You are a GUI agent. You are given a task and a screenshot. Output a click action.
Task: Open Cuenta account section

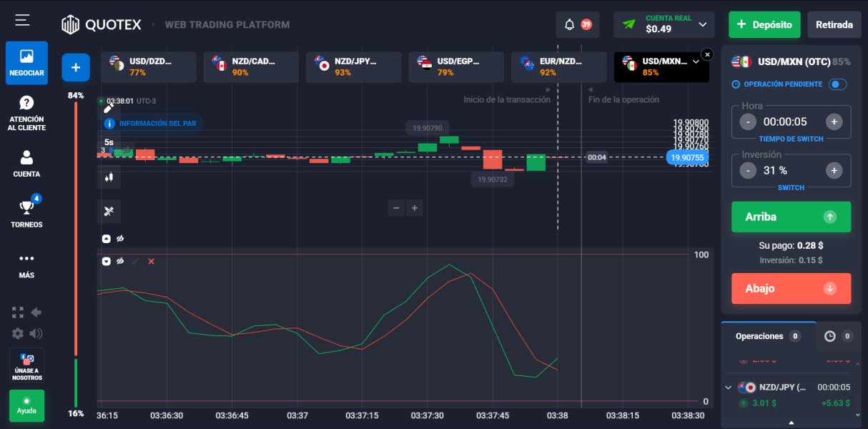point(26,164)
